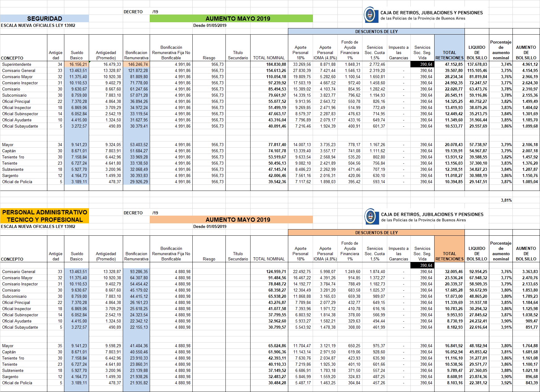Select Seguridad Oficial Principal sueldo basico 7.370,28

pos(76,101)
